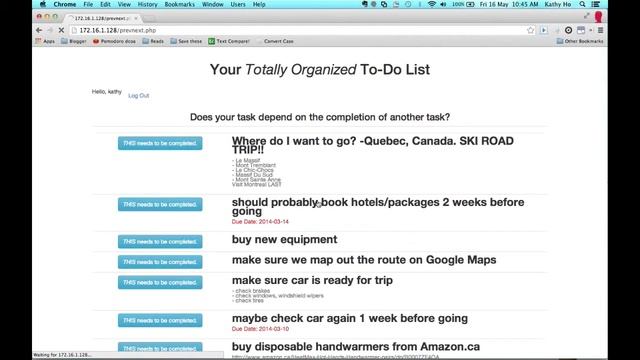Open a new tab
Viewport: 640px width, 360px height.
pyautogui.click(x=149, y=18)
